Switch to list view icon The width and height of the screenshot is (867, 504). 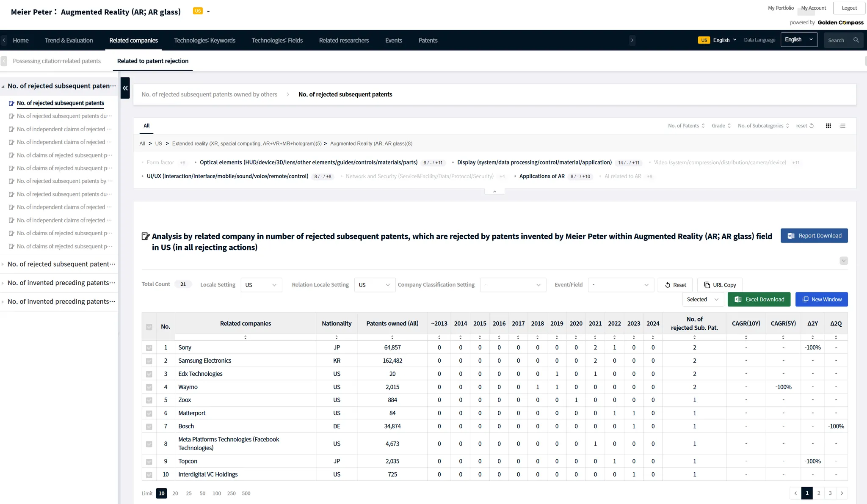(842, 126)
